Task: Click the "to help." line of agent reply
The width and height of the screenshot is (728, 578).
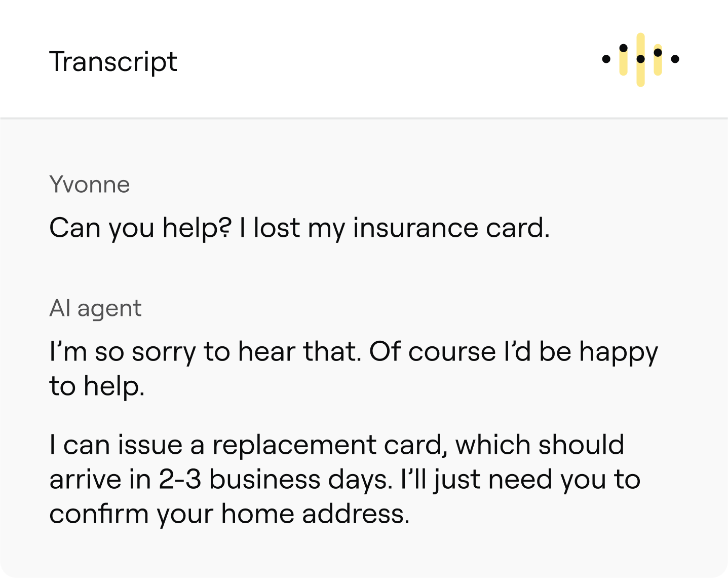Action: [97, 386]
